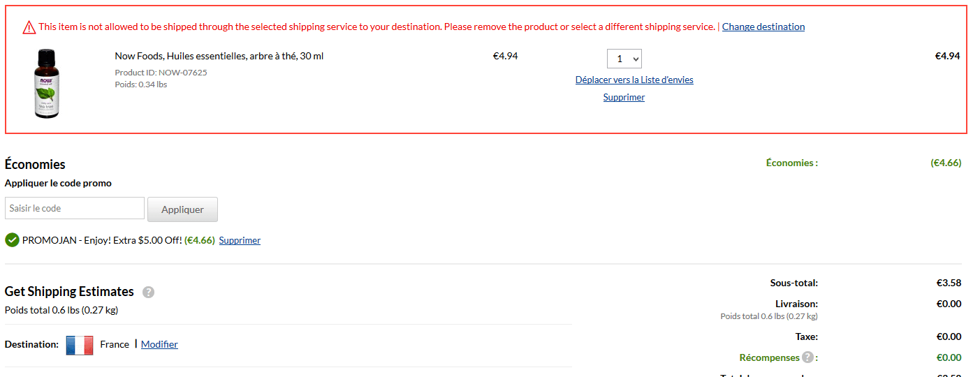The width and height of the screenshot is (980, 377).
Task: Click the Product ID NOW-07625 text
Action: [161, 73]
